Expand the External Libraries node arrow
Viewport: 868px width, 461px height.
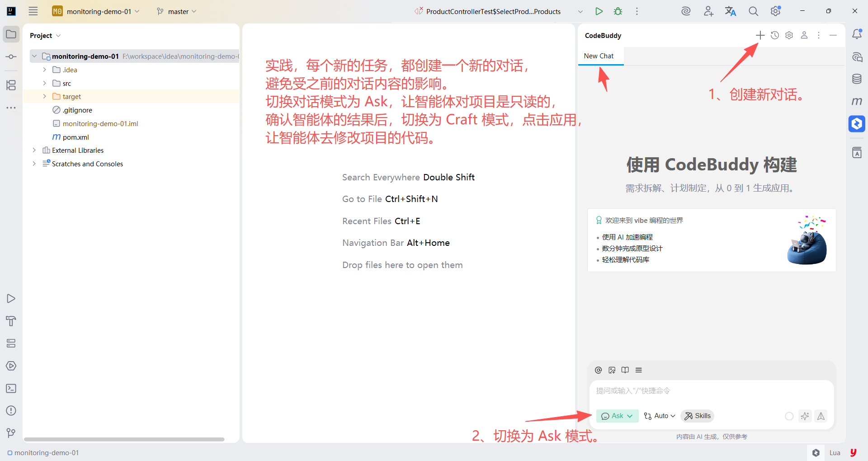34,150
